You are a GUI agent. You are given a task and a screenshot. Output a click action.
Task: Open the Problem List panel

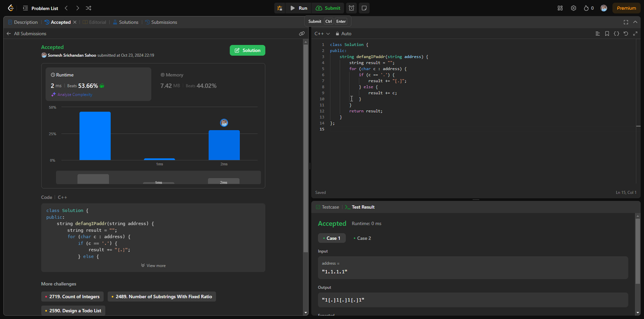[x=41, y=8]
